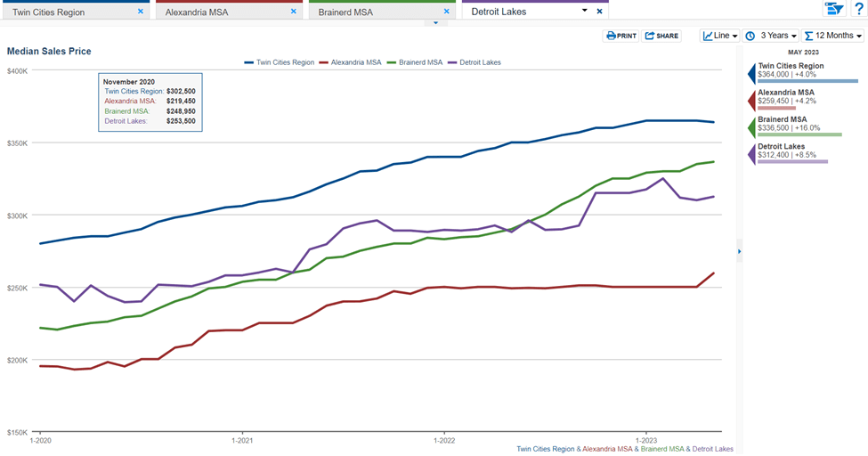Screen dimensions: 868x456
Task: Remove the Twin Cities Region tab
Action: tap(141, 12)
